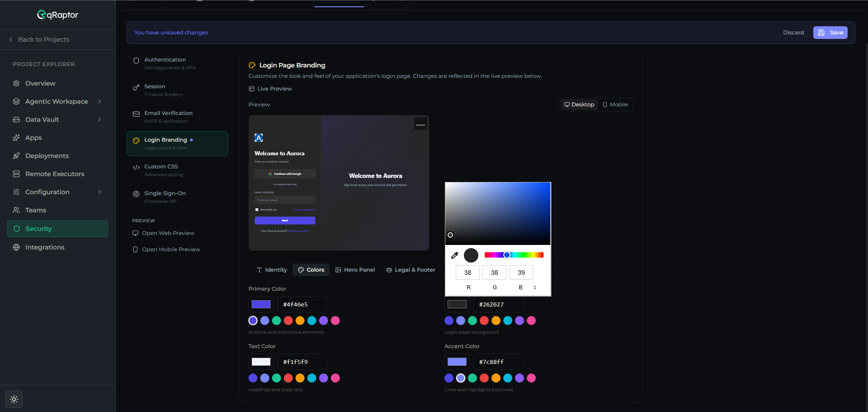Pick green preset under Text Color
Image resolution: width=868 pixels, height=412 pixels.
[x=277, y=378]
